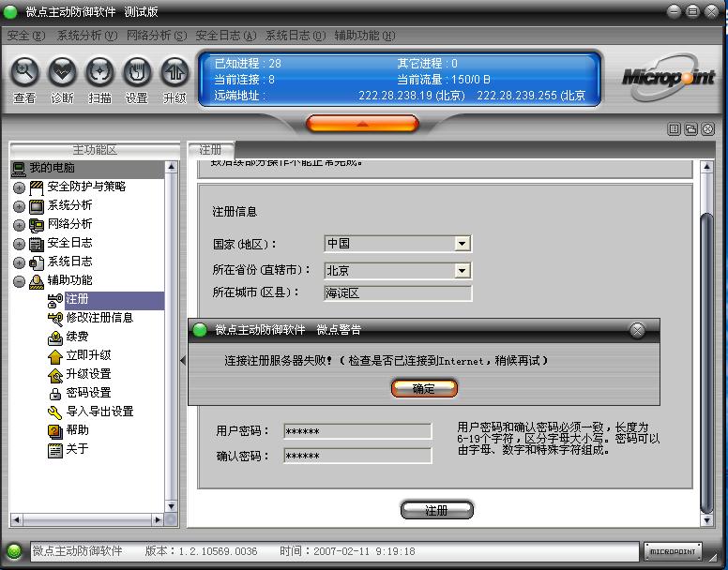Click sidebar horizontal scrollbar left arrow
728x570 pixels.
16,519
